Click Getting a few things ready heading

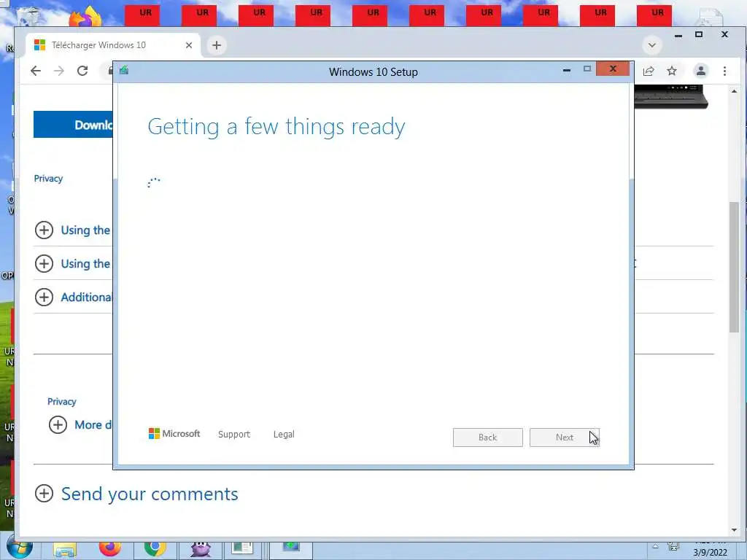(x=276, y=127)
